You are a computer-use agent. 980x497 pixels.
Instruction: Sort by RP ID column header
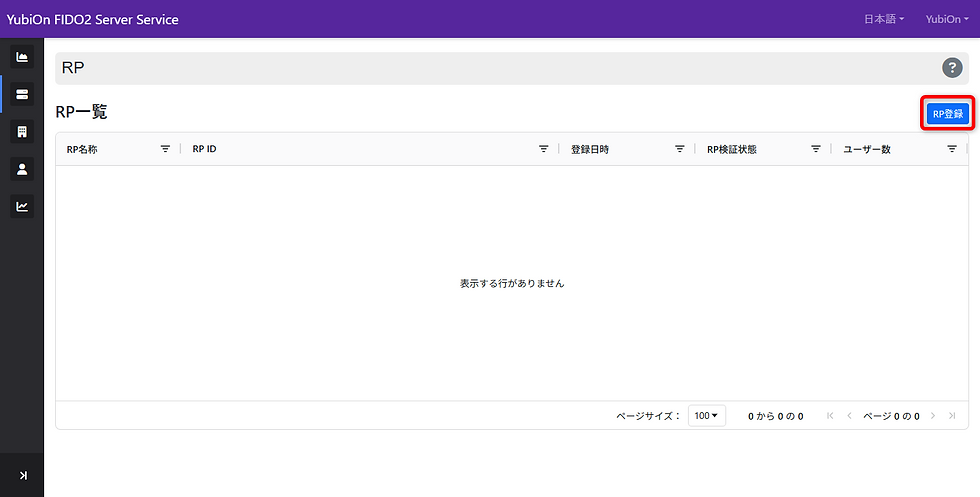[x=204, y=149]
